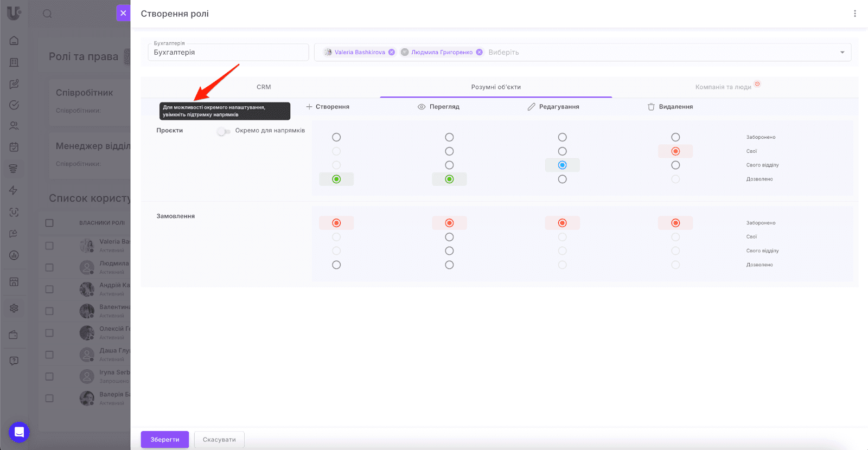Tick the checkbox in the Олексій row
This screenshot has width=868, height=450.
tap(49, 333)
